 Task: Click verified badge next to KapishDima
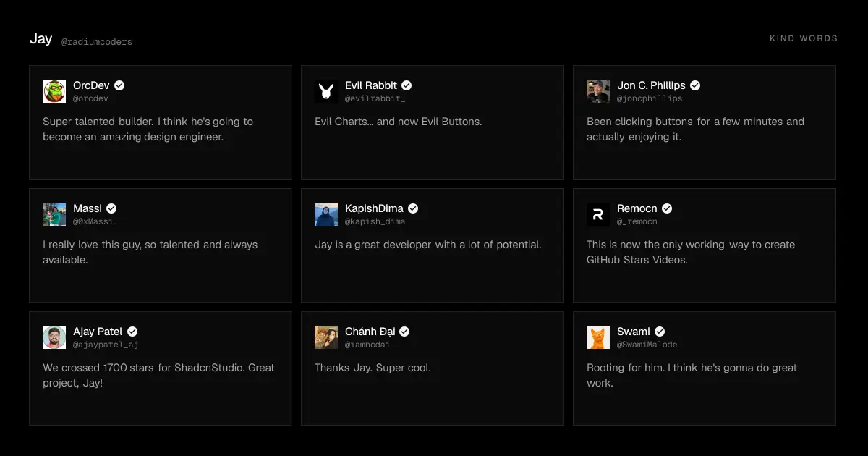(413, 208)
